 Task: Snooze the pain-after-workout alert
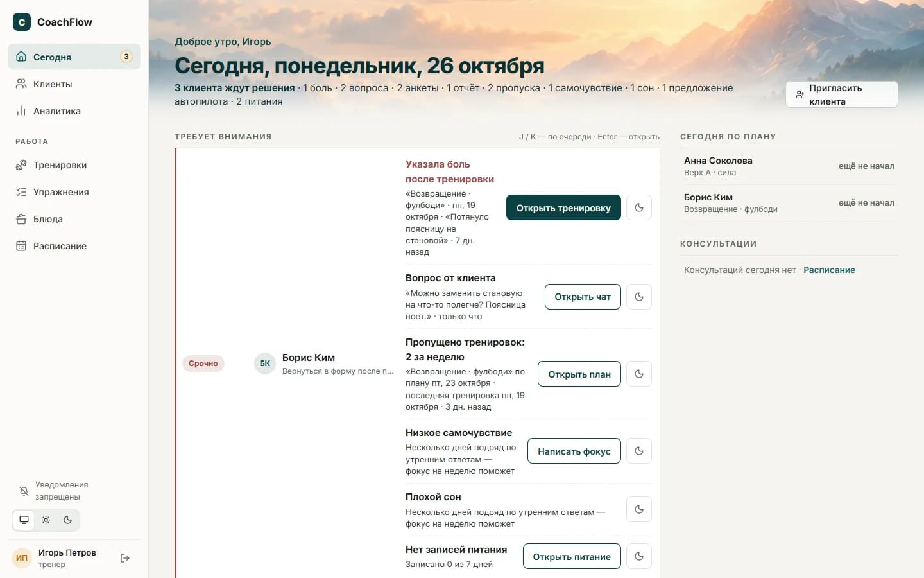point(639,207)
